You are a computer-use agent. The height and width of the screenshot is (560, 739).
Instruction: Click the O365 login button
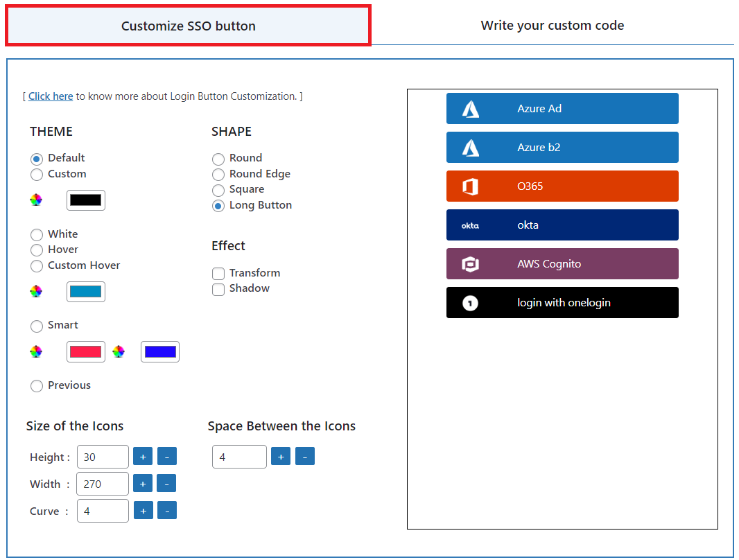coord(562,186)
